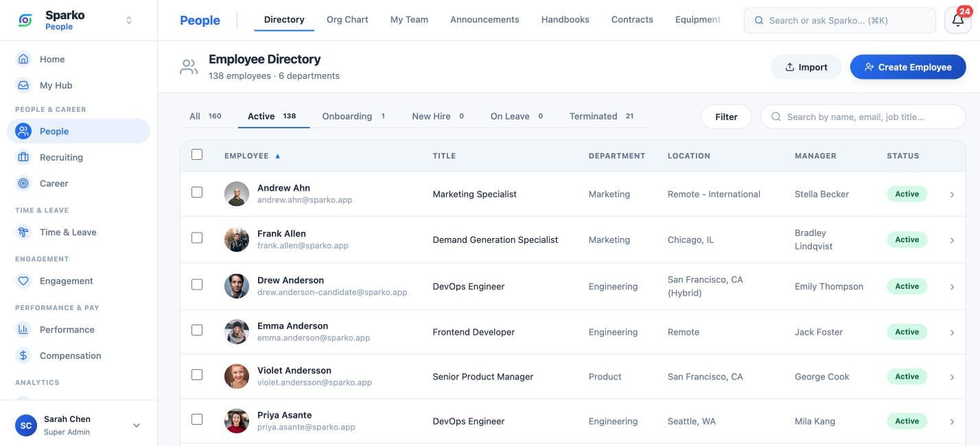Open the Contracts tab
Screen dimensions: 980x446
(632, 19)
